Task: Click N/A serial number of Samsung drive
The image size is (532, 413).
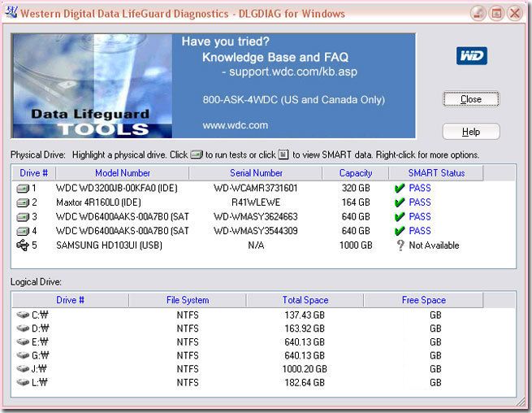Action: 256,246
